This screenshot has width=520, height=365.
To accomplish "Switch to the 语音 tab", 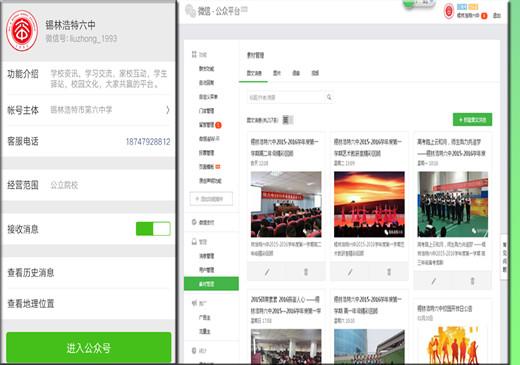I will (x=296, y=73).
